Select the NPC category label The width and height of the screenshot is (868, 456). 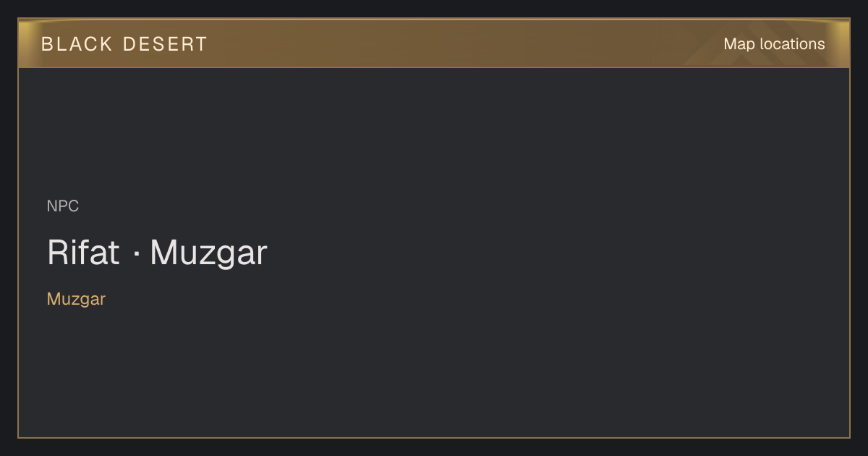[x=63, y=206]
